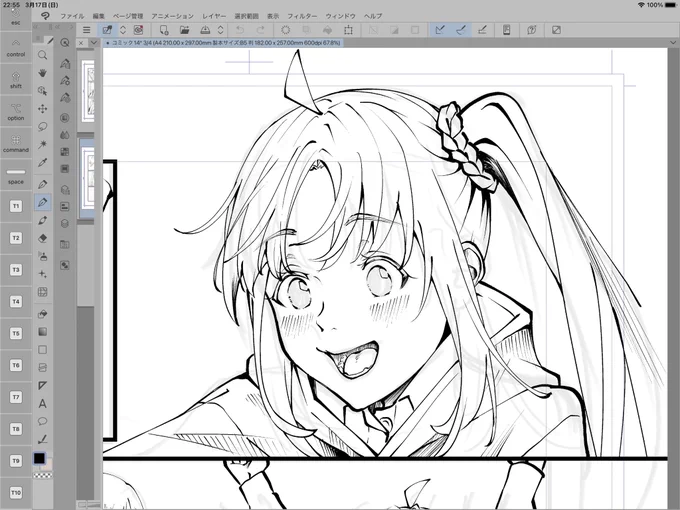Image resolution: width=680 pixels, height=510 pixels.
Task: Select the Gradient tool
Action: coord(42,332)
